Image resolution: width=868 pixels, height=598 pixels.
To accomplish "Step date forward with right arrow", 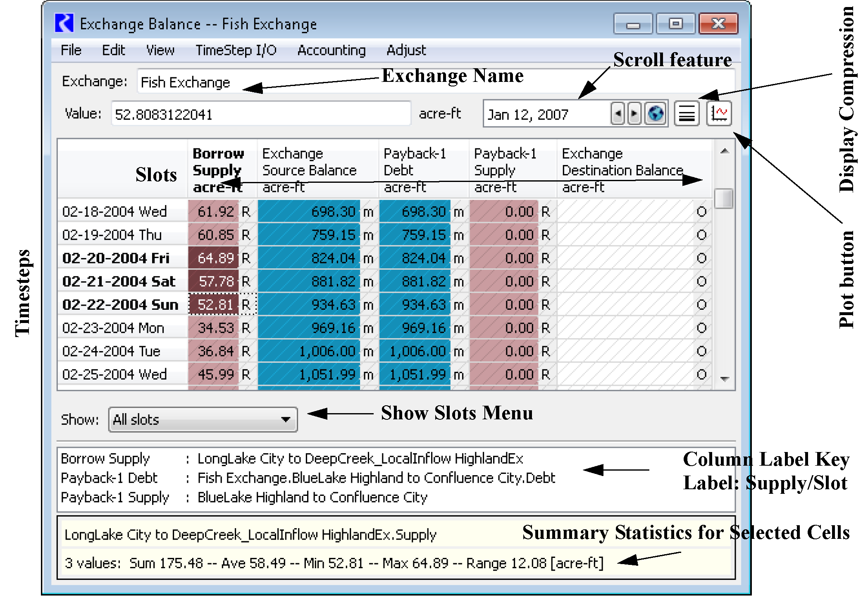I will pyautogui.click(x=634, y=114).
